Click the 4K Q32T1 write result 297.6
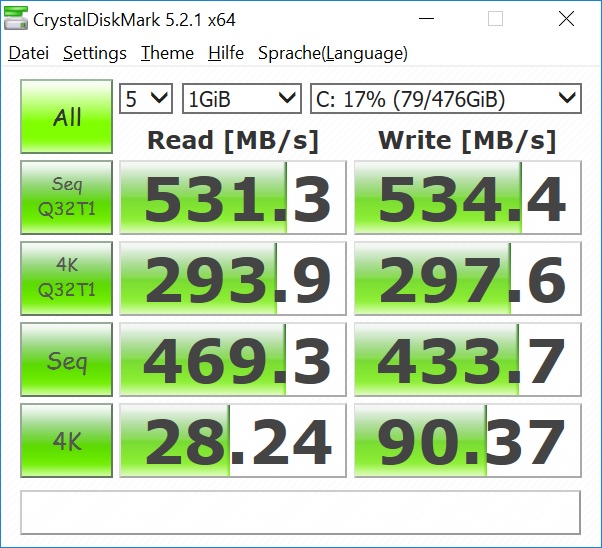 (x=468, y=278)
